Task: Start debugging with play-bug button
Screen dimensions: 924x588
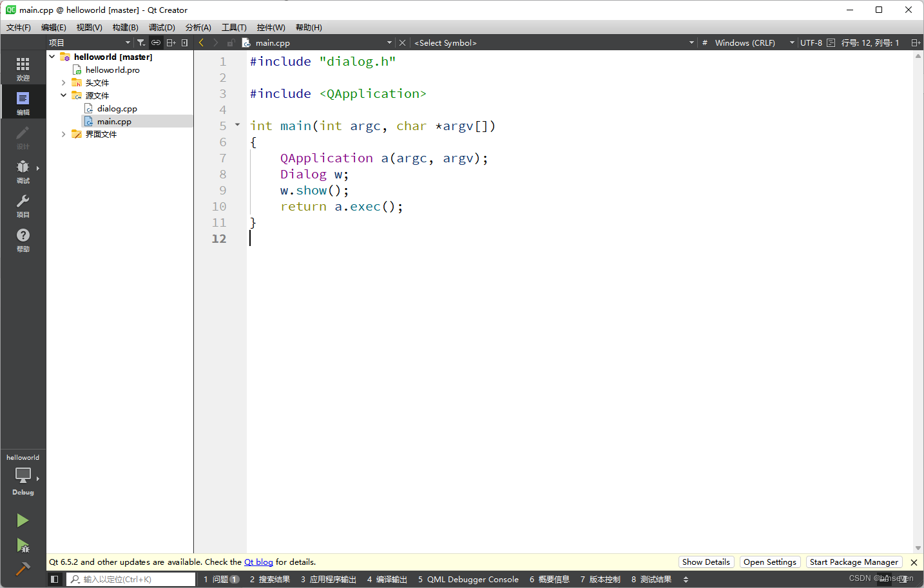Action: coord(23,545)
